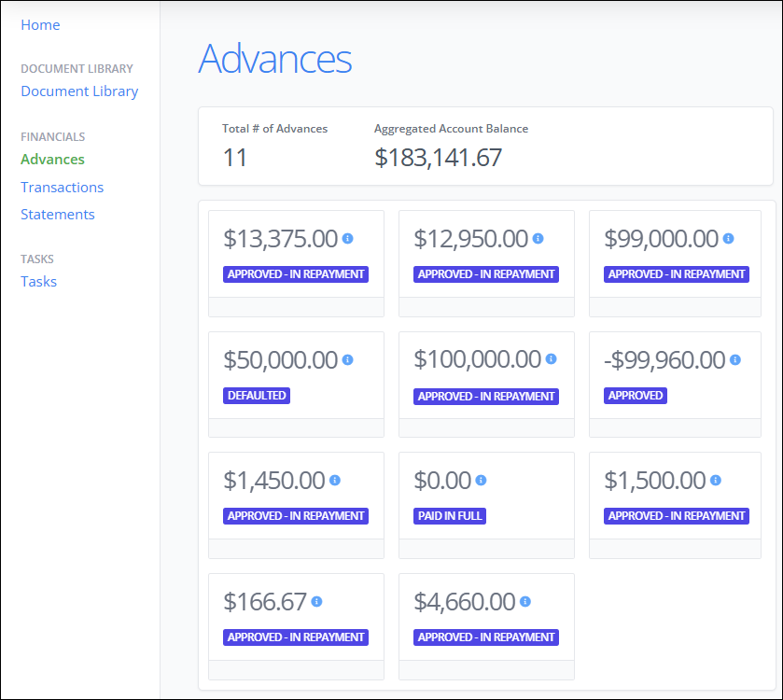
Task: Click the DEFAULTED status badge
Action: (257, 396)
